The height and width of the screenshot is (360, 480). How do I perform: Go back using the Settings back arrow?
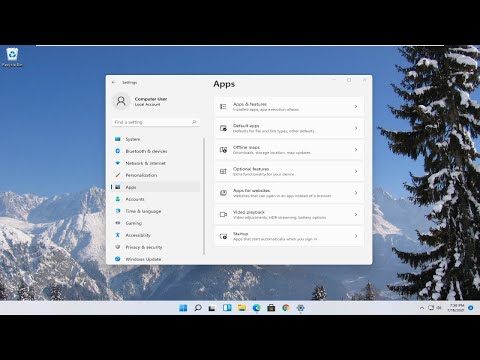(114, 82)
